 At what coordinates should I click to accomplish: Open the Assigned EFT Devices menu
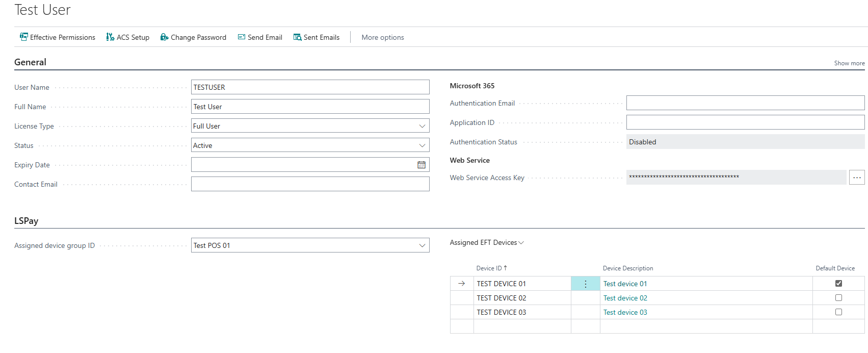pos(486,243)
